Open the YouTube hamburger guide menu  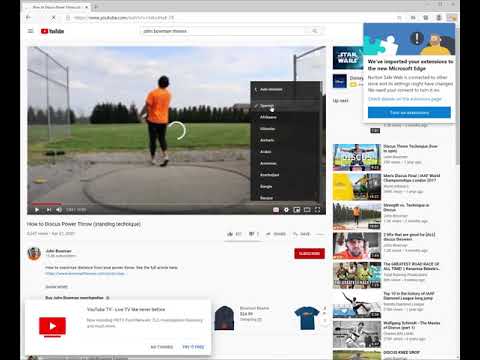[x=31, y=31]
